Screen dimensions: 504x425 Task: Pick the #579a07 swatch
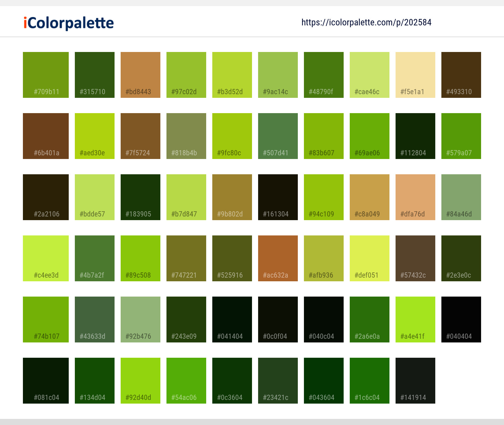(x=461, y=136)
